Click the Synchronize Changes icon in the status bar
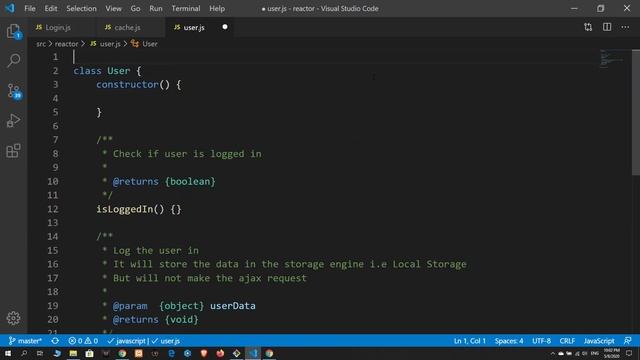 (55, 341)
